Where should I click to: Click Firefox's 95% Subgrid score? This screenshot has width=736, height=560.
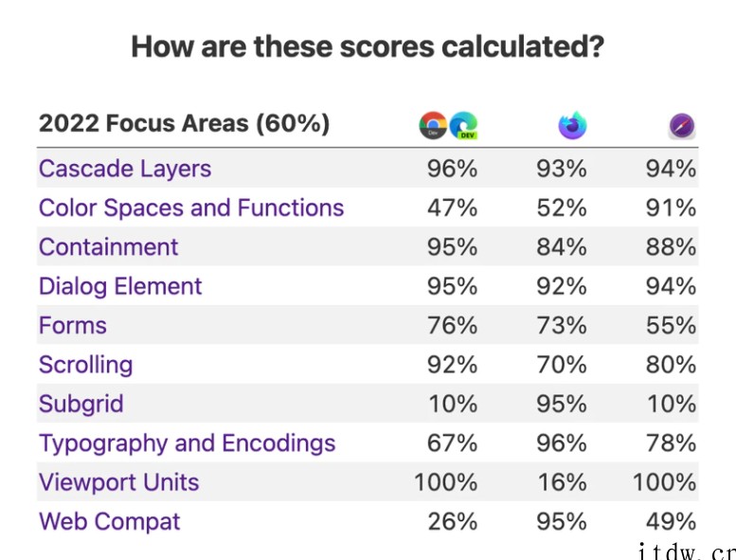562,404
